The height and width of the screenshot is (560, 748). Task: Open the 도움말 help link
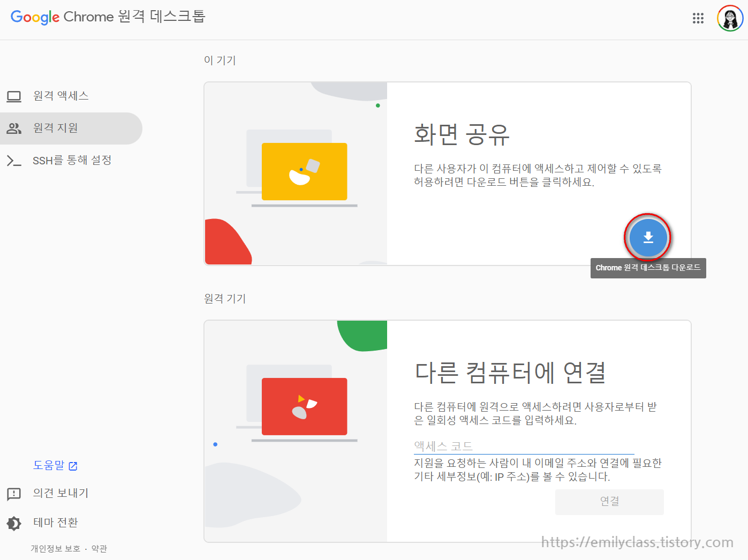point(49,465)
